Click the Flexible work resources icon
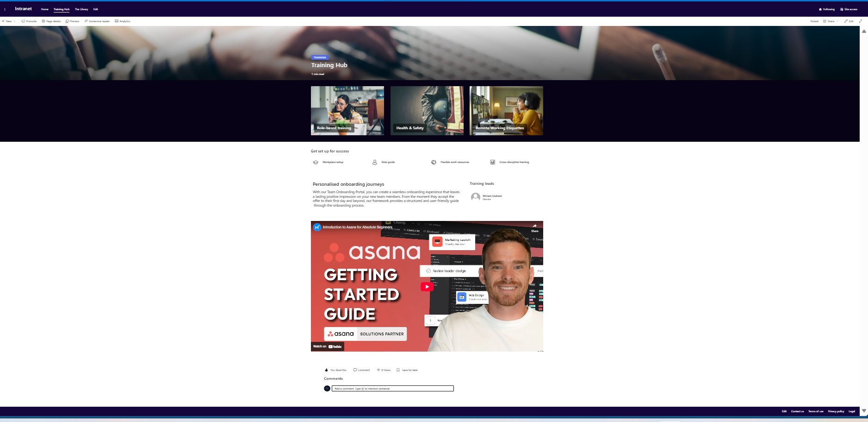The width and height of the screenshot is (868, 422). (434, 162)
